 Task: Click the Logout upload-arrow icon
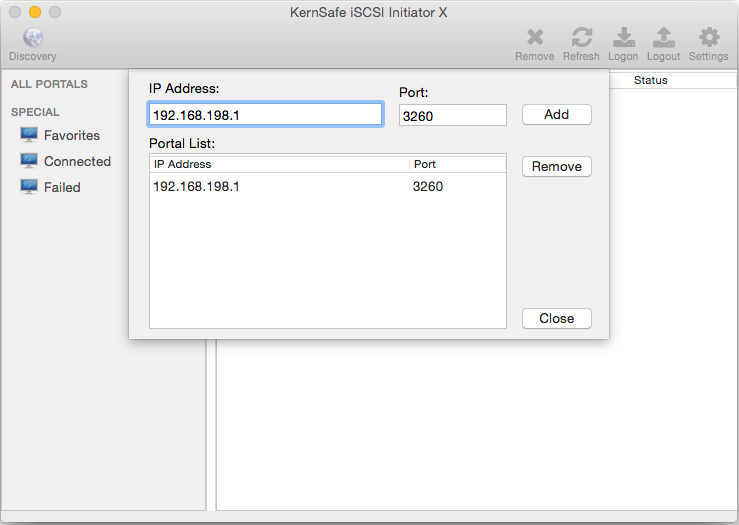tap(664, 37)
